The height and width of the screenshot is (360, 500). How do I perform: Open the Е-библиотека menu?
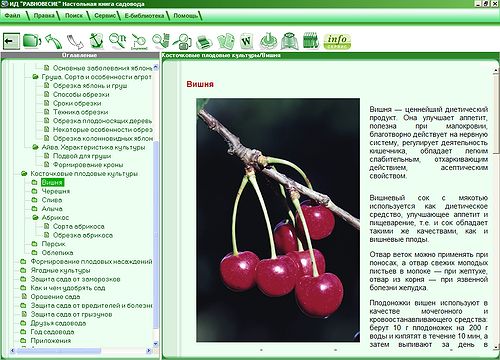(x=144, y=16)
